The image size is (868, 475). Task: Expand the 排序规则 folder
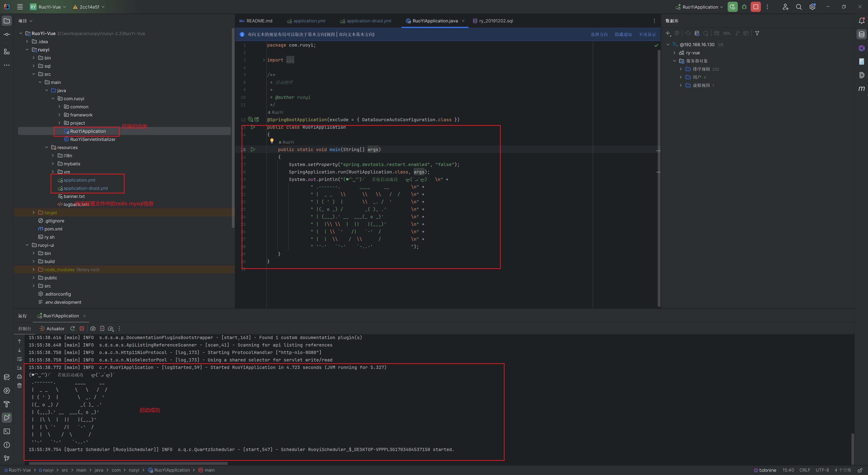(681, 69)
